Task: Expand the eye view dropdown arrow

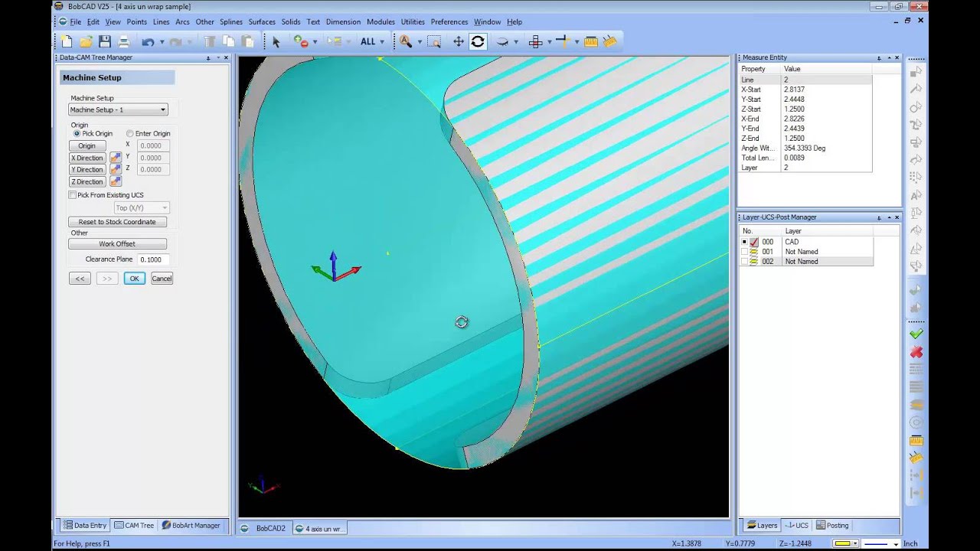Action: (516, 42)
